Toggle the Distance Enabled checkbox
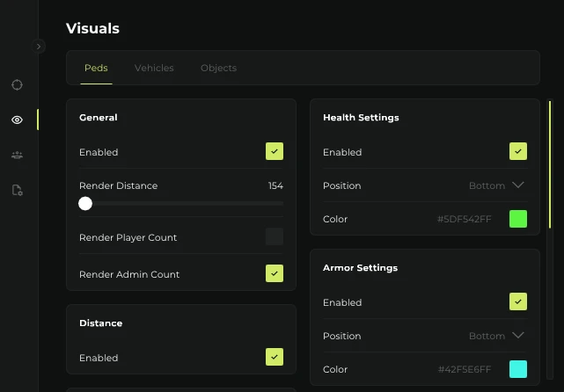The width and height of the screenshot is (564, 392). click(275, 357)
